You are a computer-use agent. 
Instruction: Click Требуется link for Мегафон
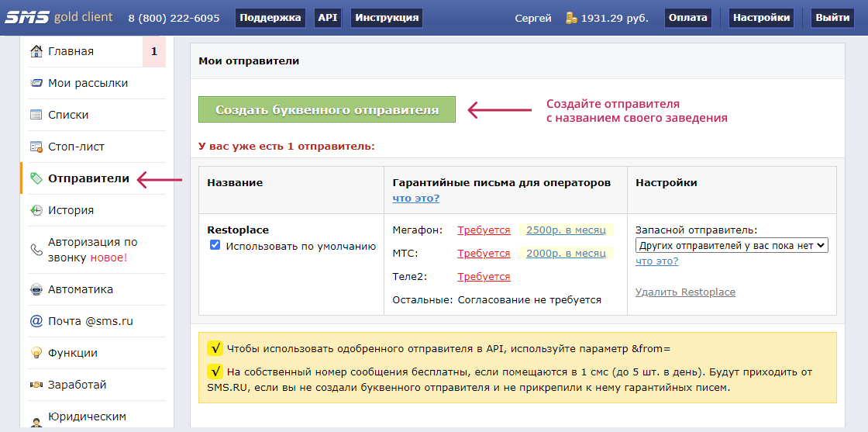click(x=484, y=230)
